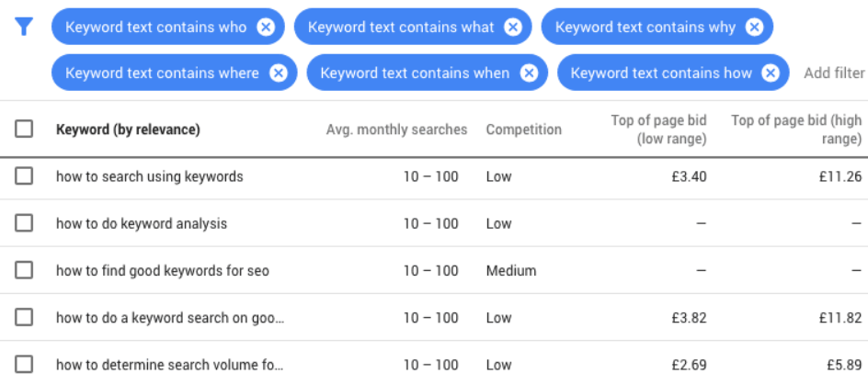The image size is (868, 385).
Task: Remove the 'contains where' filter chip
Action: [x=279, y=73]
